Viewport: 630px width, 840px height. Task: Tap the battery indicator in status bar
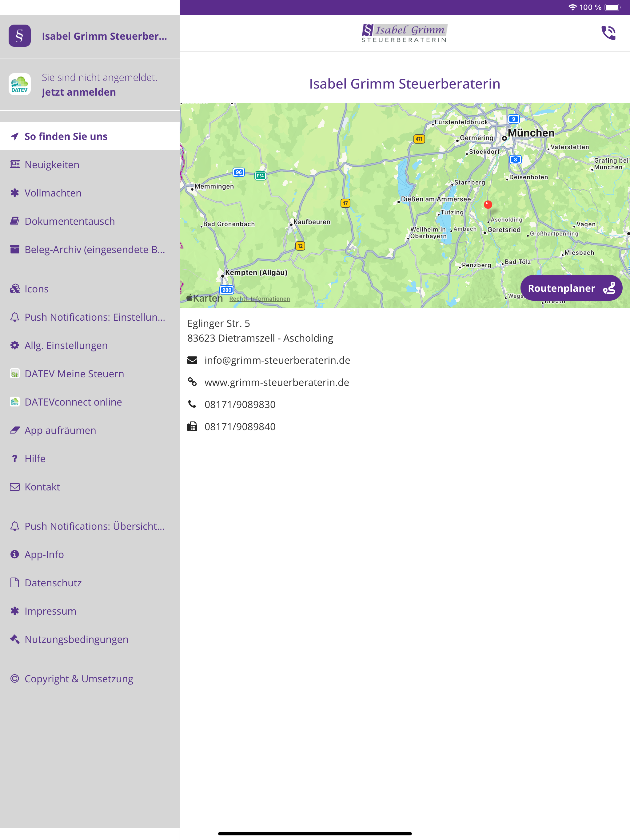[612, 7]
